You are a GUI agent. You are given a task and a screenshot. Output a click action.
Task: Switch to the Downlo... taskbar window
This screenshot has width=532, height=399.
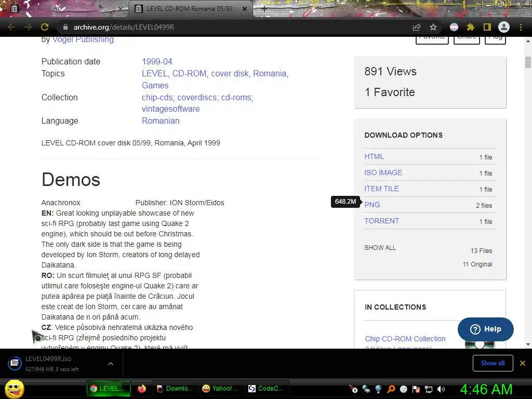[x=175, y=389]
